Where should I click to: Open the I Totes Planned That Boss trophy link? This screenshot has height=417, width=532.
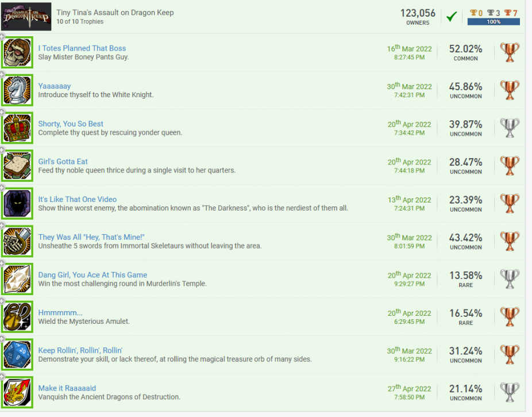[x=82, y=48]
